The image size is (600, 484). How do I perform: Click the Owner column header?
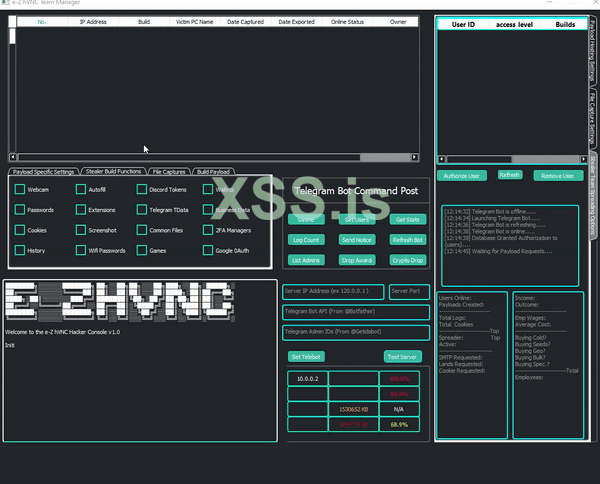point(398,22)
